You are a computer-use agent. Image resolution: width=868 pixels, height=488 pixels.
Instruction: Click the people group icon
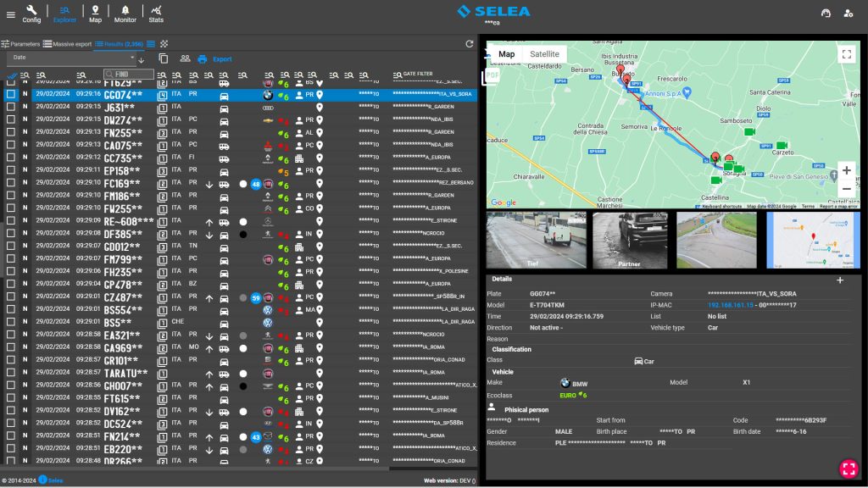[185, 58]
